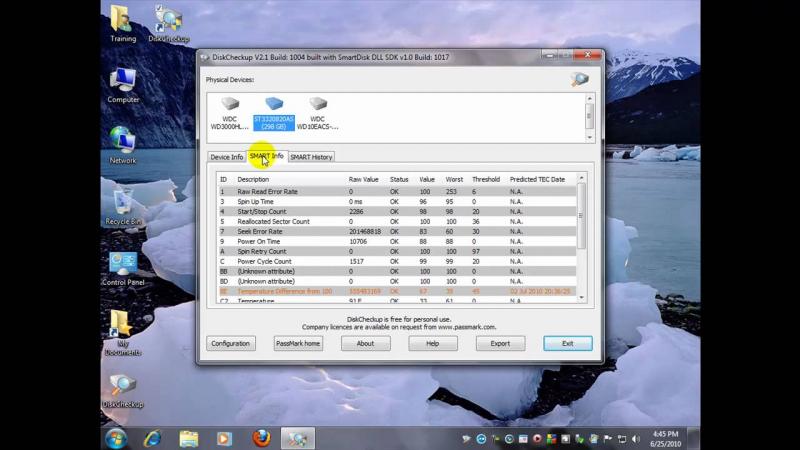This screenshot has height=450, width=800.
Task: Click the PassMark home button
Action: click(298, 343)
